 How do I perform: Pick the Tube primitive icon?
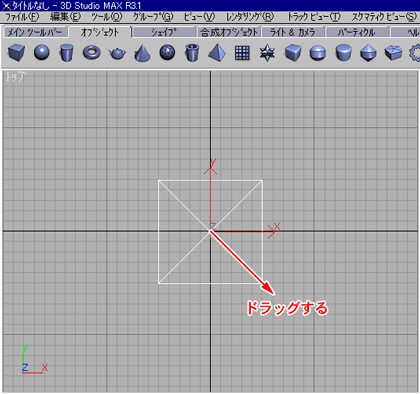tap(192, 53)
